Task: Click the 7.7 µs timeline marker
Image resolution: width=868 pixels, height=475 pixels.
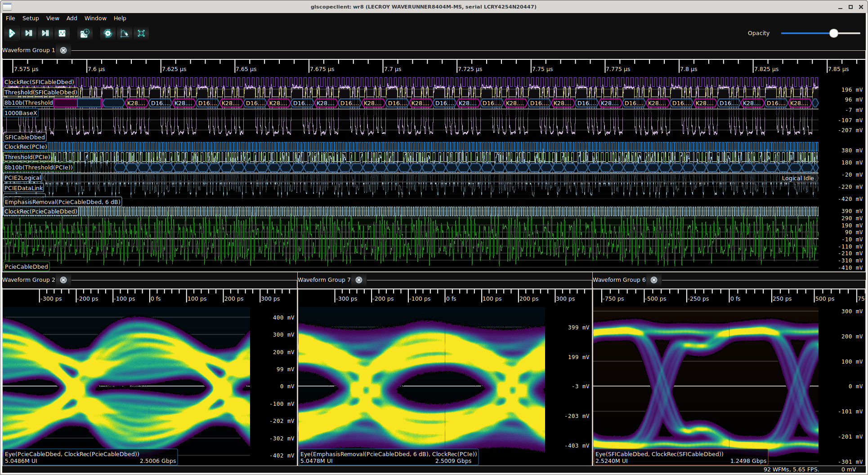Action: coord(393,69)
